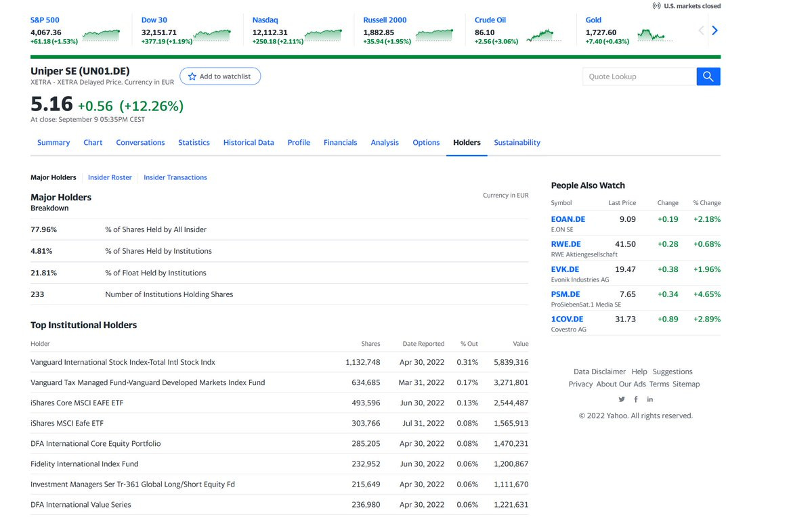Advance market ticker with right chevron

714,30
